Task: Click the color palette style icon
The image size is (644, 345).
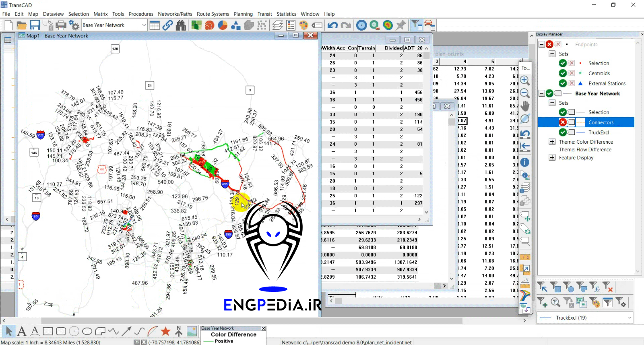Action: tap(303, 25)
